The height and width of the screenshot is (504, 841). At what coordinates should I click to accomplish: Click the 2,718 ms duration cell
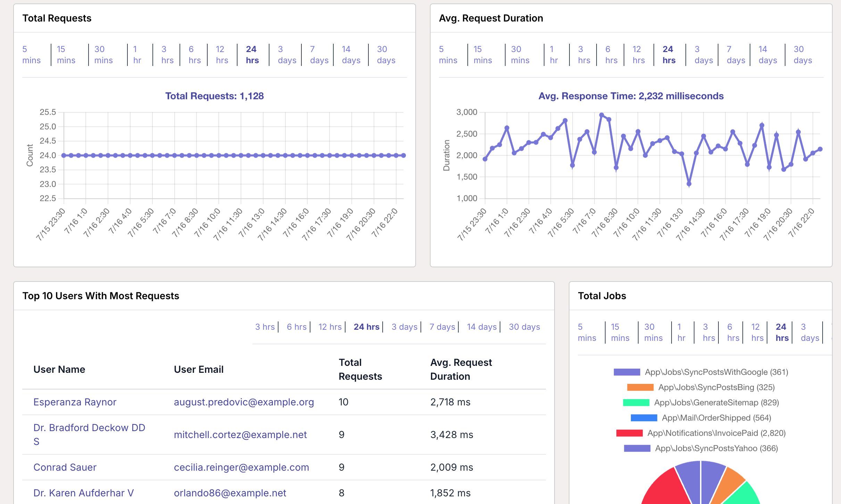[450, 402]
